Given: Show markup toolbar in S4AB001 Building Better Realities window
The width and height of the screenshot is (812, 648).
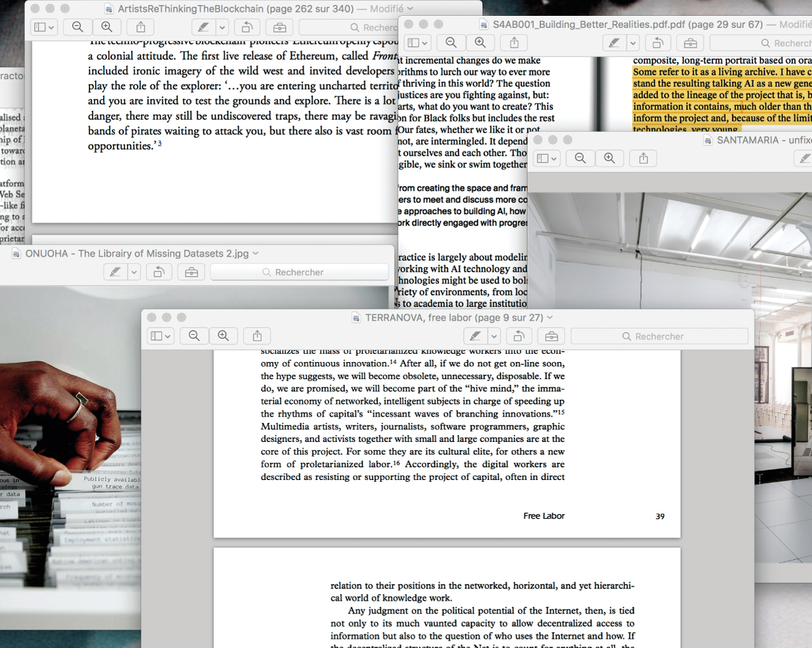Looking at the screenshot, I should coord(690,42).
